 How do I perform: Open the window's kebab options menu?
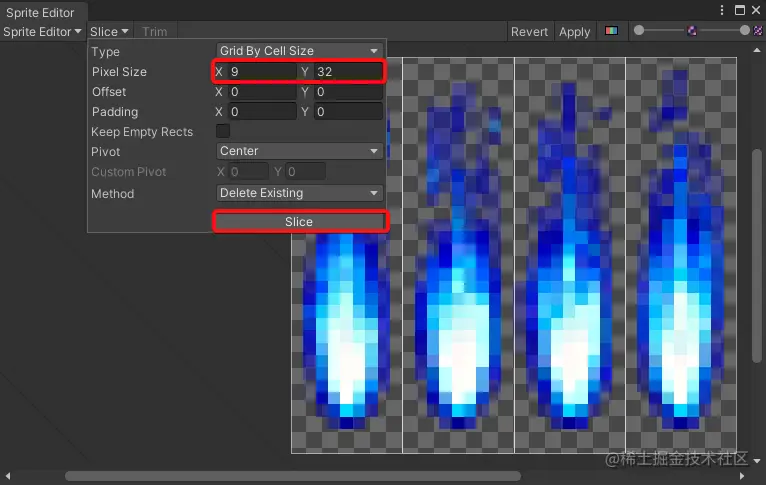(722, 10)
